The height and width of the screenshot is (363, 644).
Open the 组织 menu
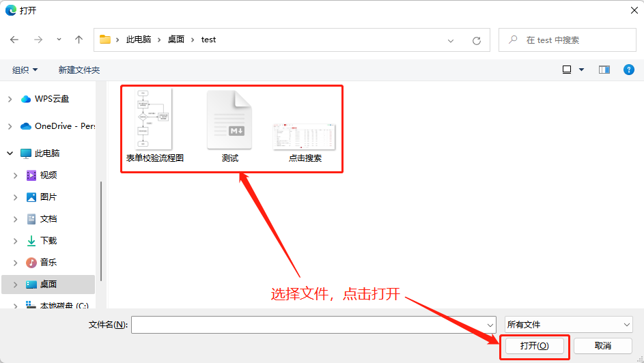click(25, 70)
